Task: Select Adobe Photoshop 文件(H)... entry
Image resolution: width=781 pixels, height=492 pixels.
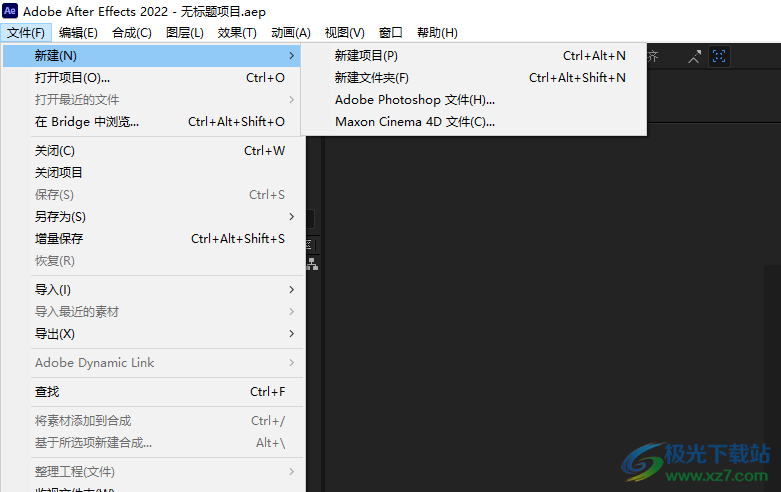Action: point(473,100)
